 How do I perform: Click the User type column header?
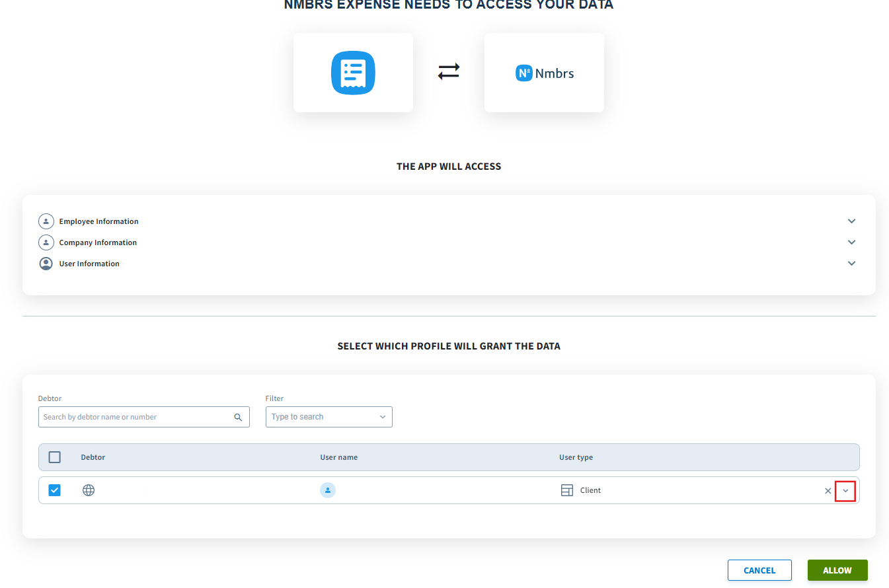[576, 457]
